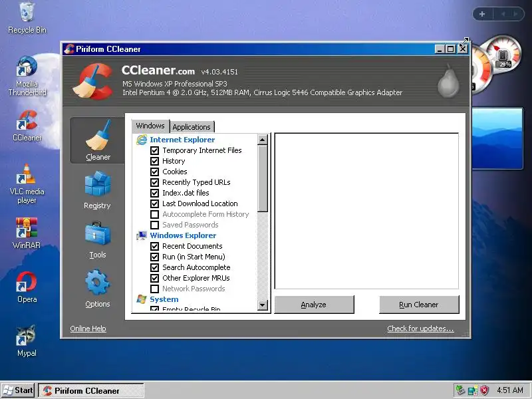Screen dimensions: 532x399
Task: Switch to the Applications tab
Action: 192,127
